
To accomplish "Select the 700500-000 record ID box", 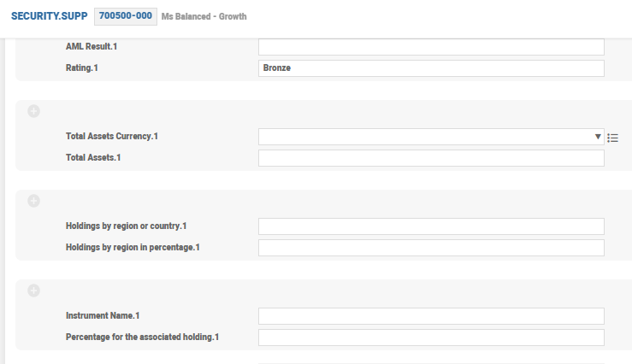I will click(x=125, y=16).
